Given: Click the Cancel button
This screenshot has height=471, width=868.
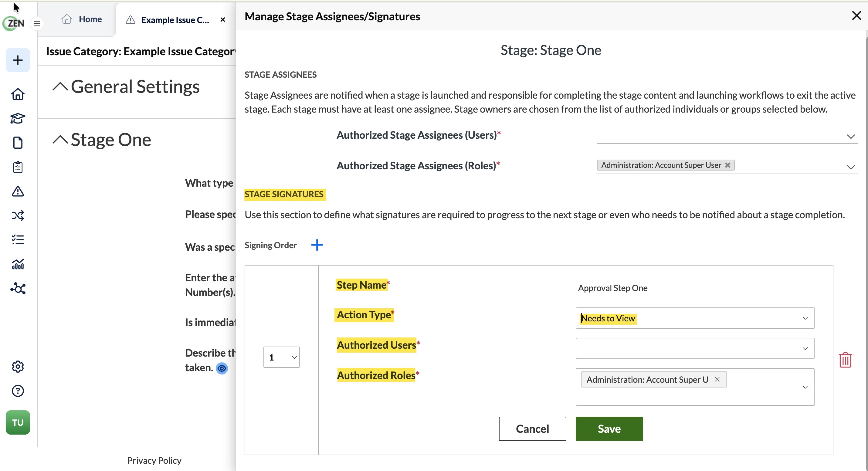Looking at the screenshot, I should click(532, 429).
